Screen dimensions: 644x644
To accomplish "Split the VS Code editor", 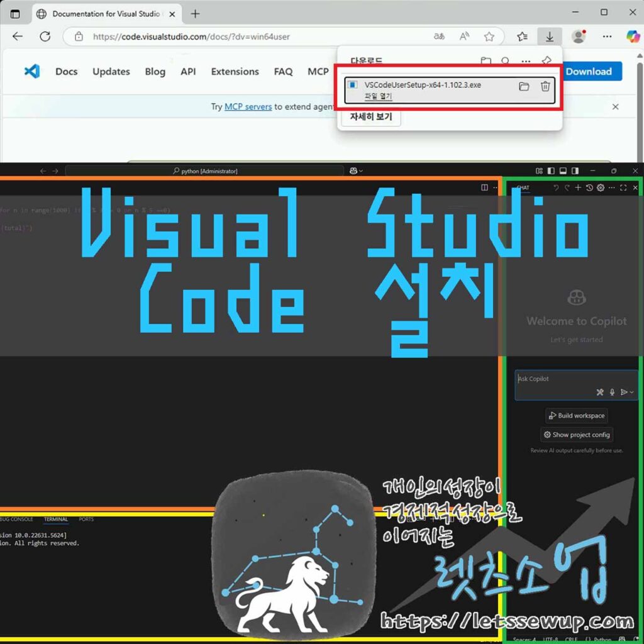I will click(x=485, y=187).
